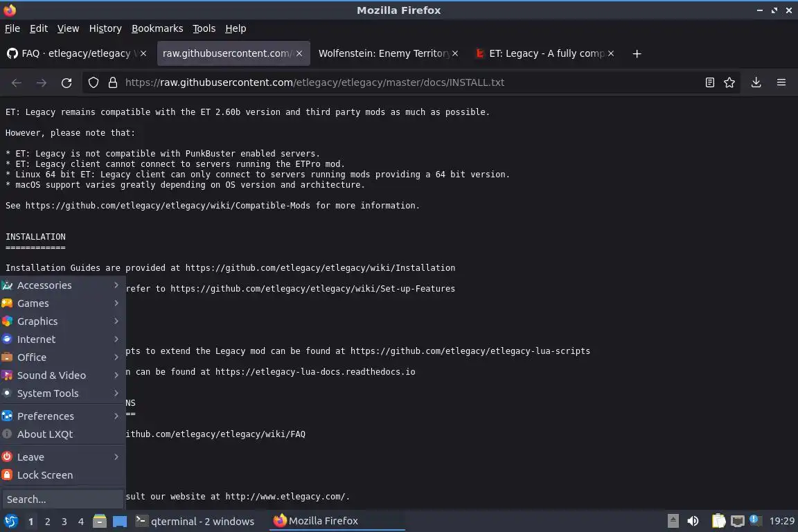The height and width of the screenshot is (532, 798).
Task: Launch the file manager from the panel
Action: (x=100, y=521)
